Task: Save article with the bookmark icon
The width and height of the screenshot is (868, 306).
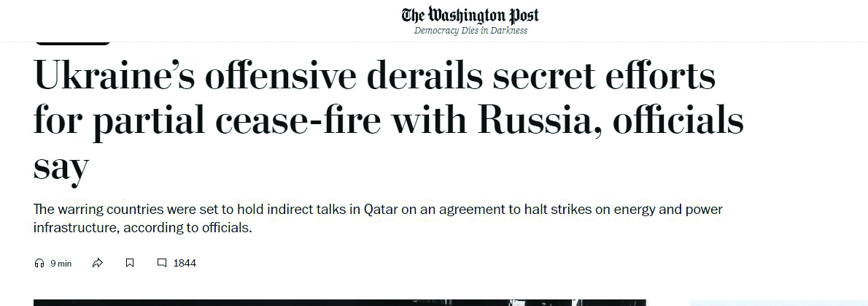Action: [130, 263]
